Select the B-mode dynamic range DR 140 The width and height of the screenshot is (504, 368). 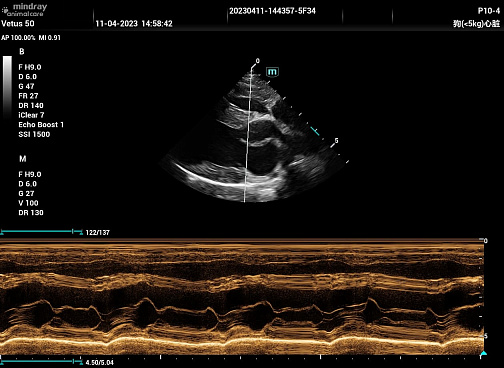click(31, 106)
